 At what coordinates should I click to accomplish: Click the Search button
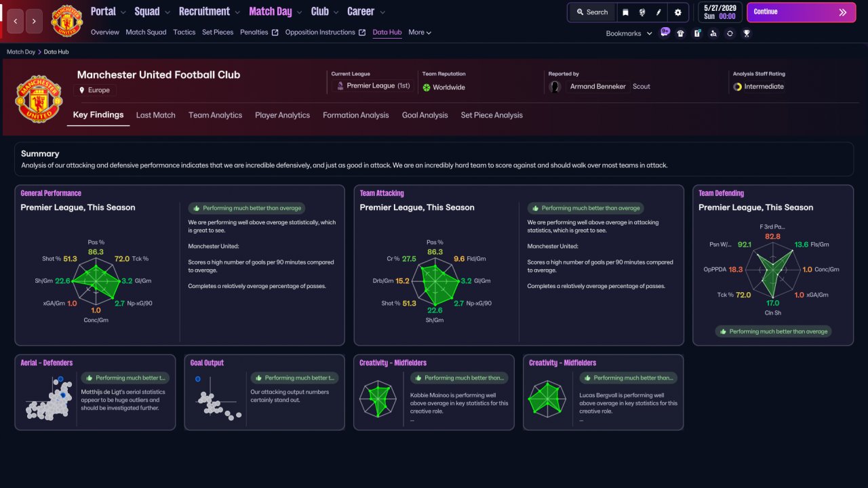[592, 12]
